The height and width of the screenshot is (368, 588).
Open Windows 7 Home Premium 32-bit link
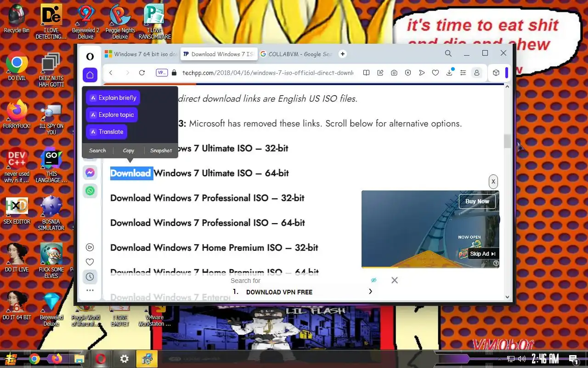(214, 248)
